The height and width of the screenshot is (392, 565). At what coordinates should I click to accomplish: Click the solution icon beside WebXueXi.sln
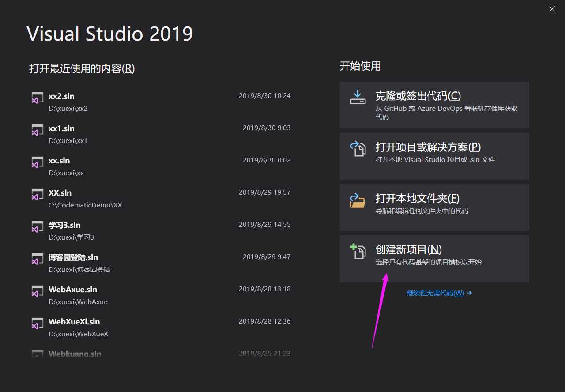pyautogui.click(x=37, y=323)
